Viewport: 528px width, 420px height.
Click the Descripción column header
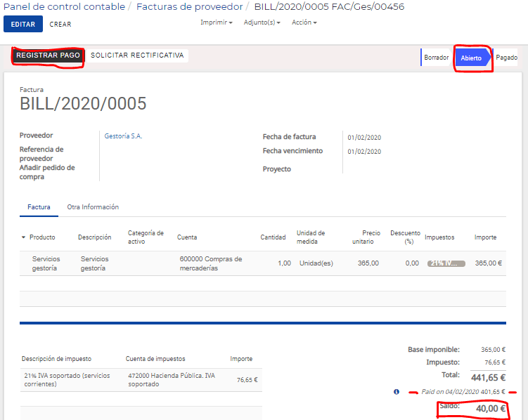tap(95, 237)
